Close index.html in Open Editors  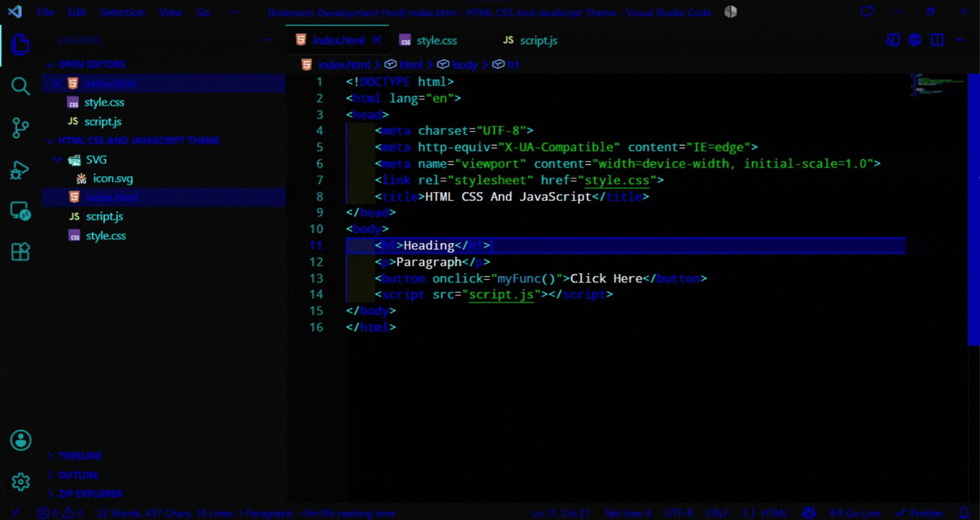click(x=57, y=83)
